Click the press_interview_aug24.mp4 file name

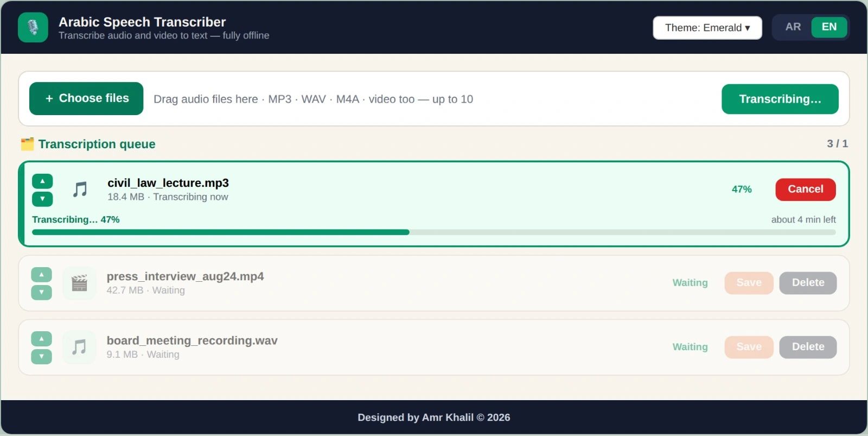(185, 276)
